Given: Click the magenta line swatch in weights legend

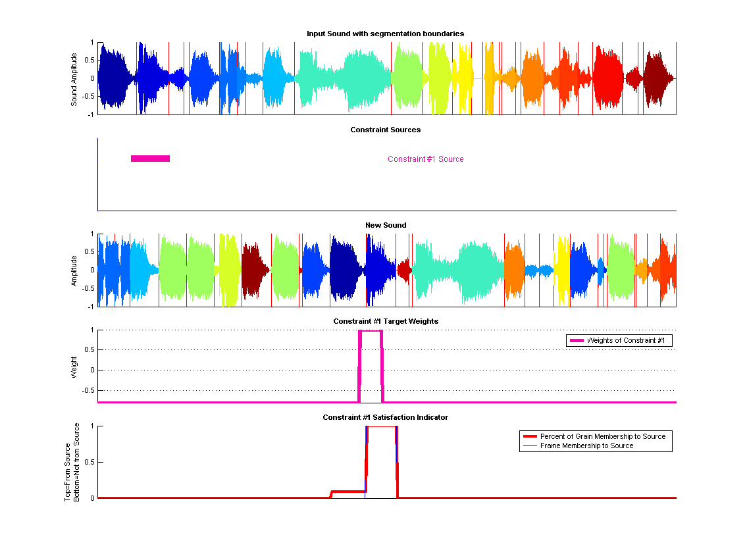Looking at the screenshot, I should pos(576,340).
